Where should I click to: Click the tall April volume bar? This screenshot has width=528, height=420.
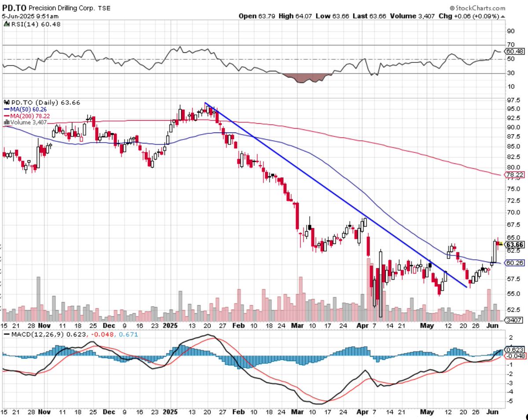click(x=368, y=289)
